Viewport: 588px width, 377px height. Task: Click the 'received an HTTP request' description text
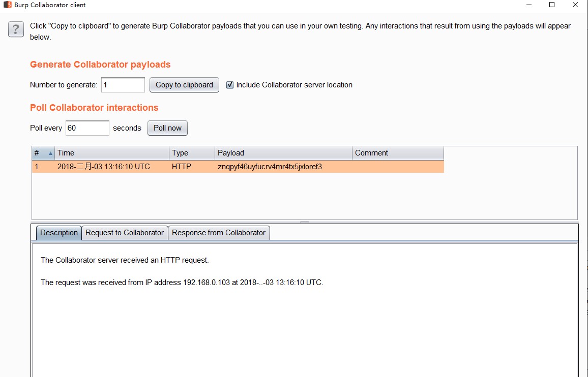coord(125,260)
